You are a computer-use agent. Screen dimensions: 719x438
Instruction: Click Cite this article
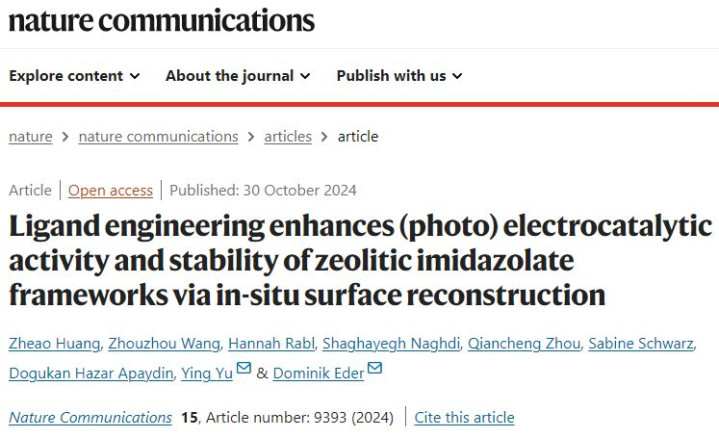pos(464,418)
